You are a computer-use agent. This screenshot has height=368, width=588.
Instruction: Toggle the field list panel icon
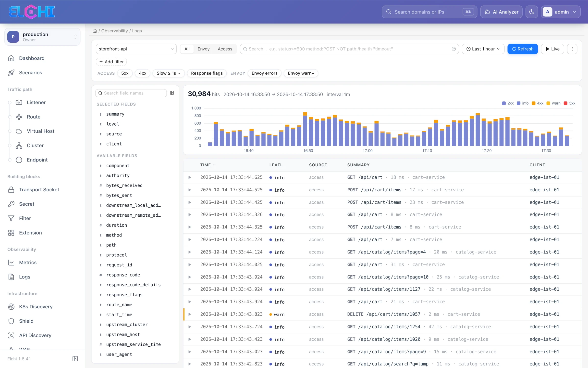pos(172,93)
